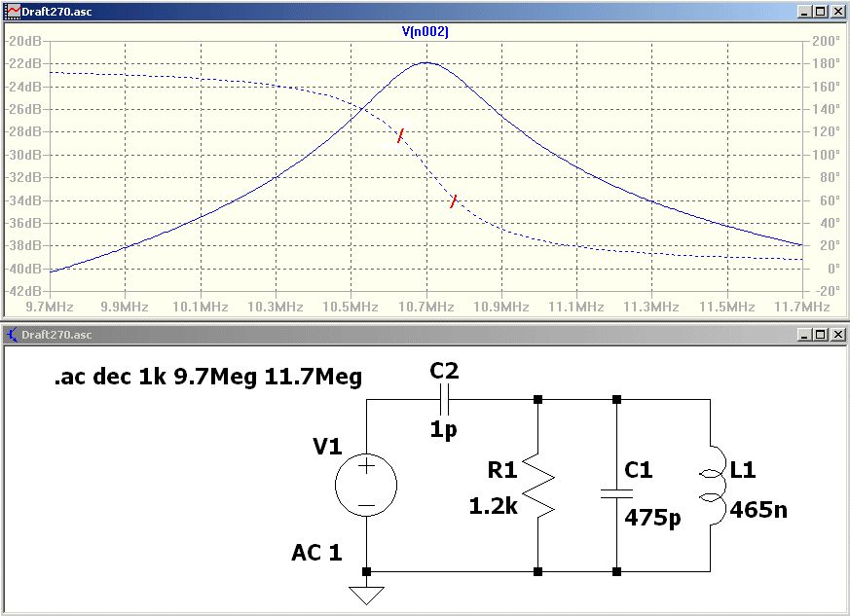Maximize the schematic window
The width and height of the screenshot is (850, 616).
[821, 335]
